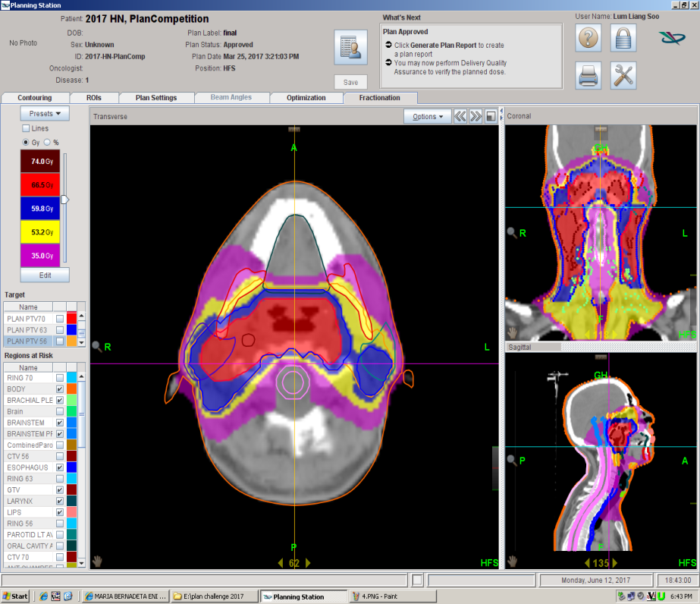The height and width of the screenshot is (604, 700).
Task: Click the layout square icon beside the arrows
Action: pyautogui.click(x=491, y=117)
